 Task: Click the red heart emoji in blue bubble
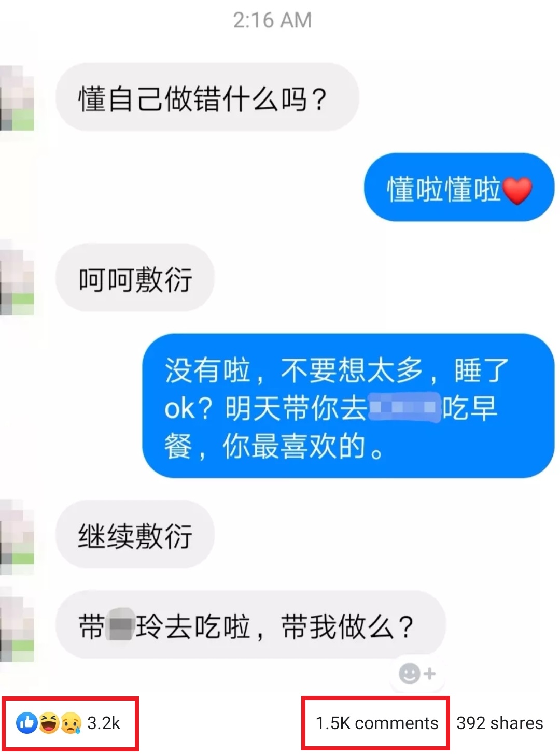click(517, 190)
